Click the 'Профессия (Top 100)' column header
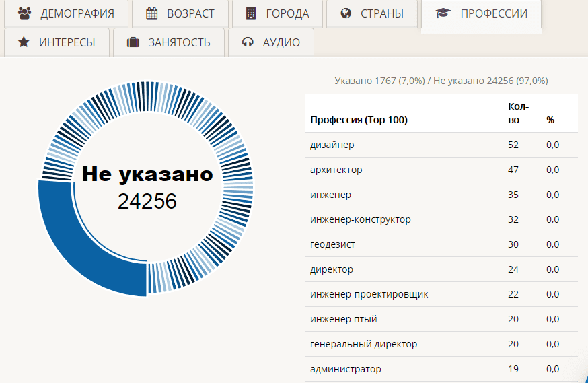The width and height of the screenshot is (588, 383). [359, 120]
